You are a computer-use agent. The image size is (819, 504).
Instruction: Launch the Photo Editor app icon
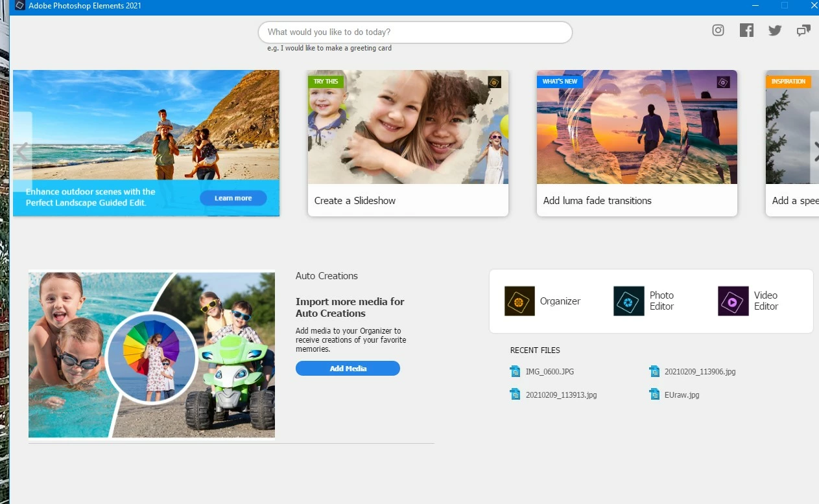629,301
